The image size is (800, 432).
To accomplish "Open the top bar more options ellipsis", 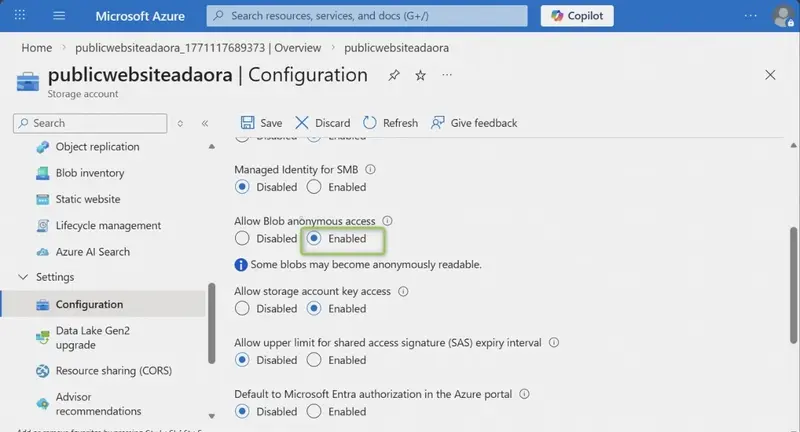I will coord(751,16).
